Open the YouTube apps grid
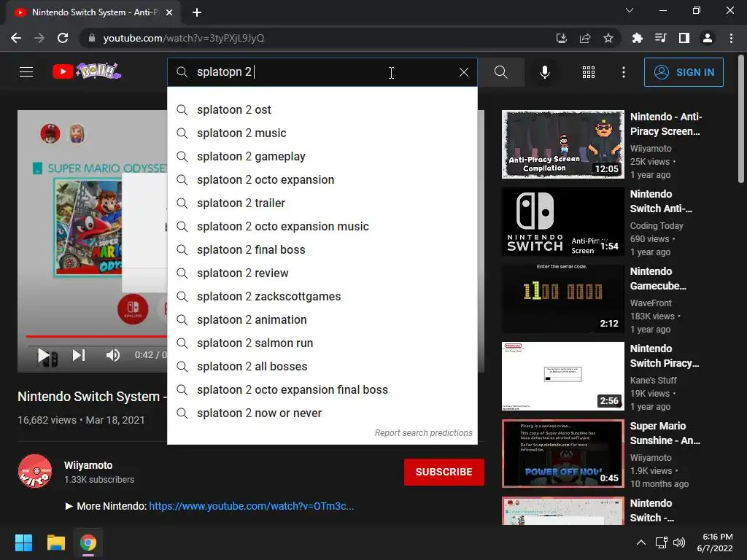This screenshot has width=747, height=560. click(589, 72)
